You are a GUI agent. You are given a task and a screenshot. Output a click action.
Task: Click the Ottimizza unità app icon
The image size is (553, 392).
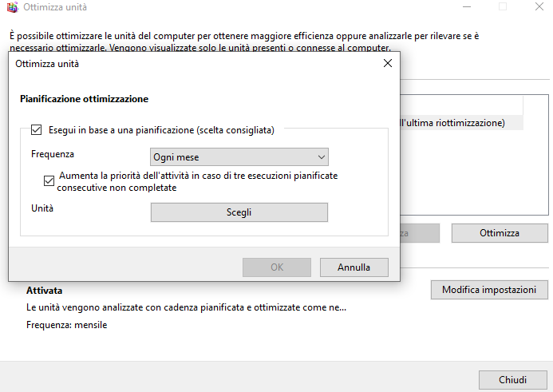click(x=12, y=7)
